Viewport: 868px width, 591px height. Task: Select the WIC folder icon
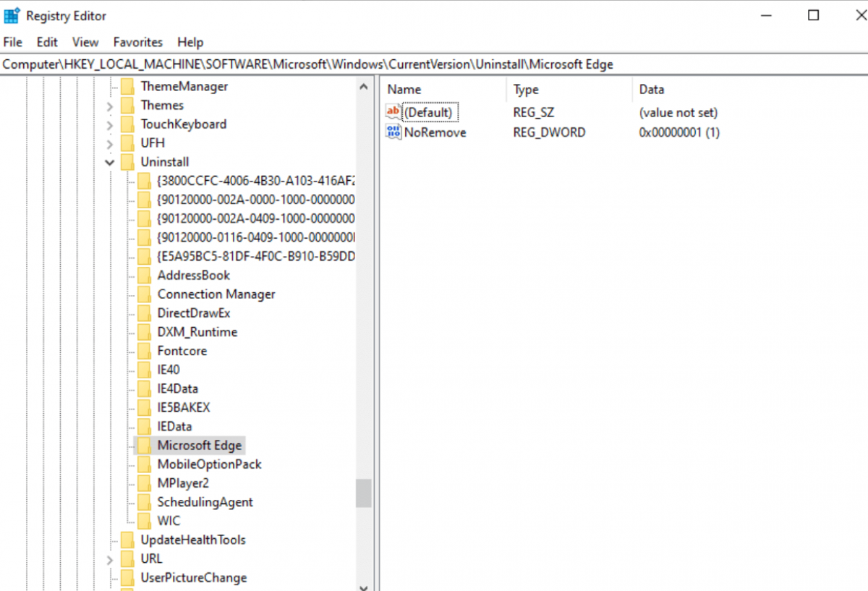144,521
